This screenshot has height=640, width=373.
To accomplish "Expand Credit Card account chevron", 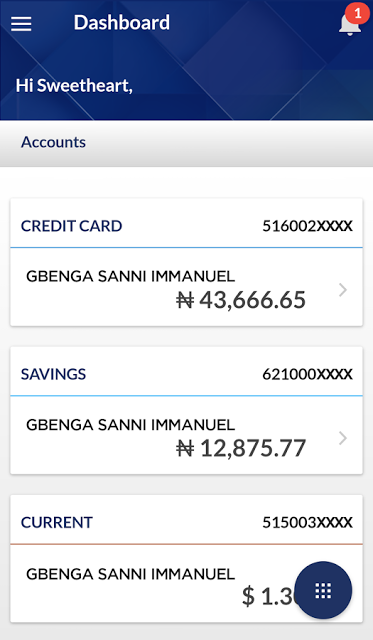I will pos(343,290).
